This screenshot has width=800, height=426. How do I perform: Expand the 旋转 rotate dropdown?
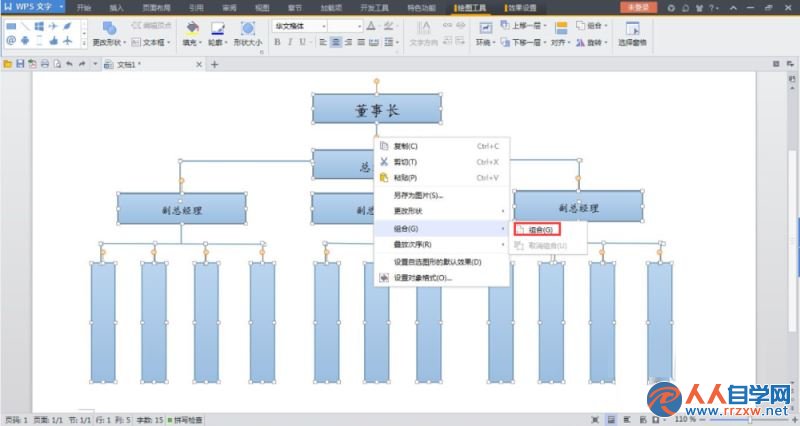tap(606, 43)
